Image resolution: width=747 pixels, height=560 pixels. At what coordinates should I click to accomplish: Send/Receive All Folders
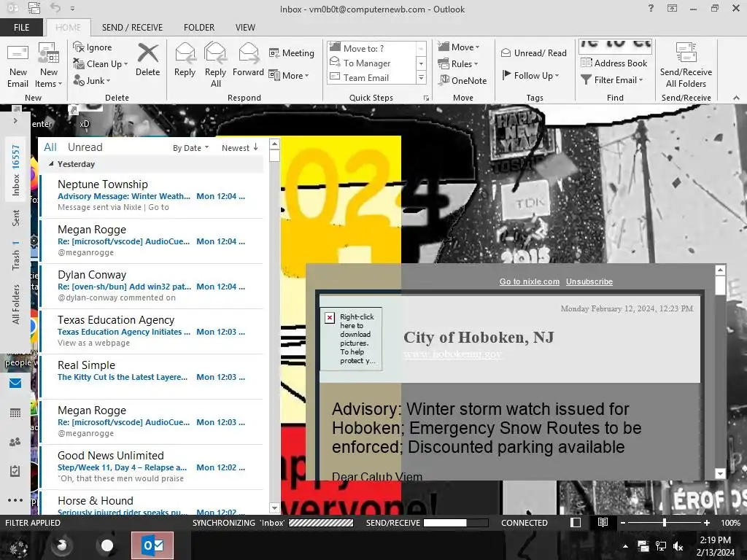(686, 65)
